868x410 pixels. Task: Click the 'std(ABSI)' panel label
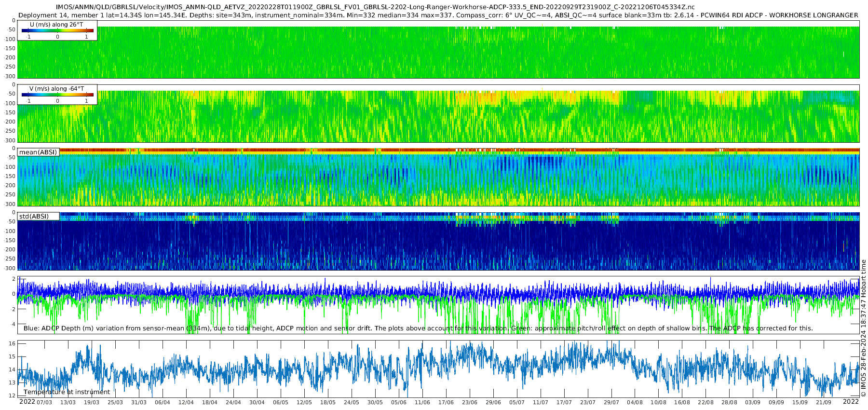(x=34, y=216)
